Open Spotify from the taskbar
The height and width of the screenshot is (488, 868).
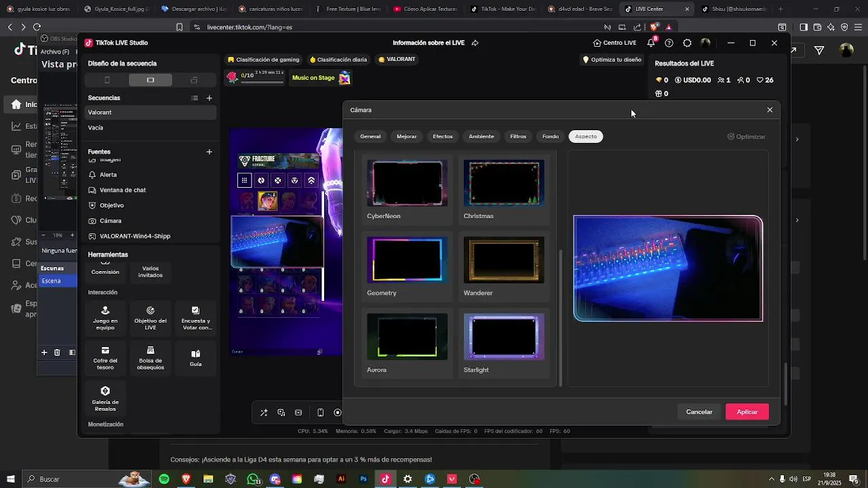pos(164,479)
